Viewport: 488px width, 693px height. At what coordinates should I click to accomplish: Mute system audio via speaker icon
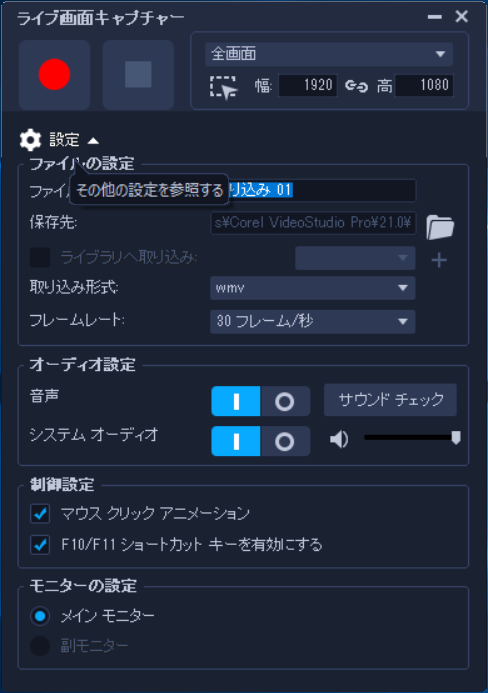(339, 439)
